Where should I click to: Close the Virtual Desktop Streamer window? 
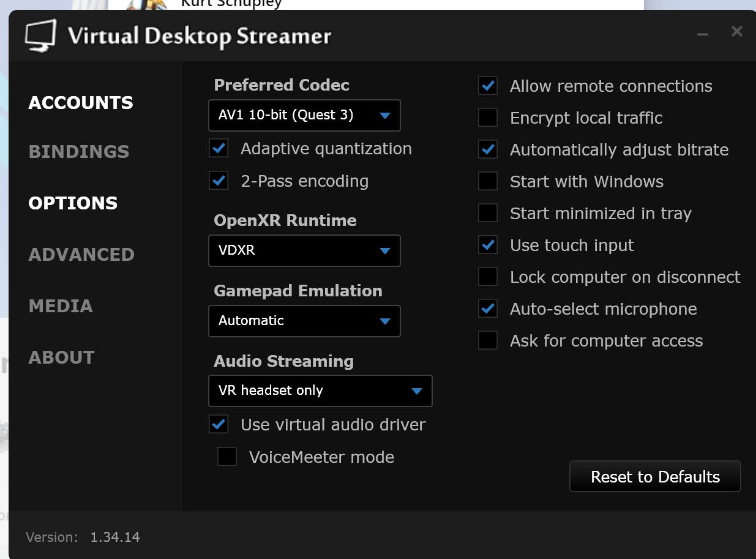point(736,31)
